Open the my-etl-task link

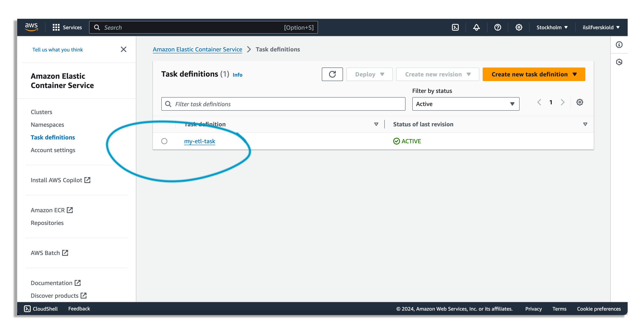coord(199,141)
